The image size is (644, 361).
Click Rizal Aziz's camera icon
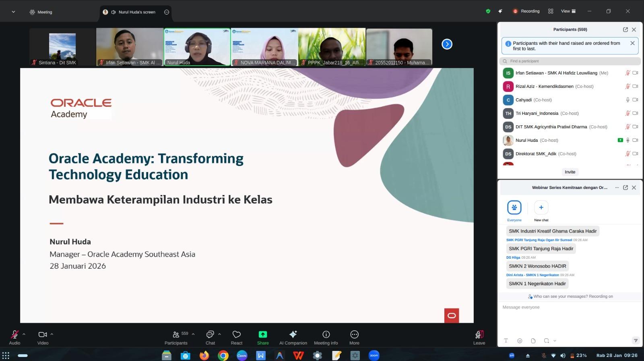tap(635, 86)
